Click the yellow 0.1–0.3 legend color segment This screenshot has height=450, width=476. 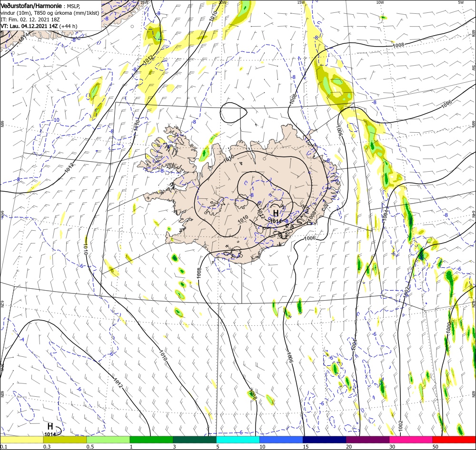[x=21, y=440]
